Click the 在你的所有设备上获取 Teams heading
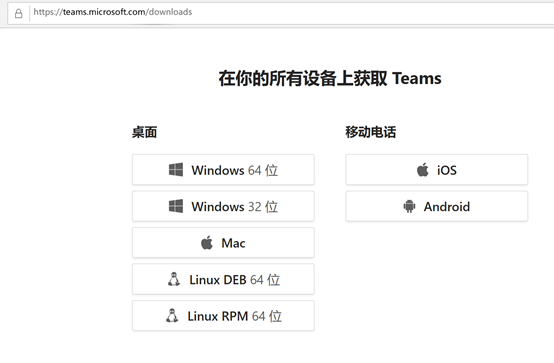The width and height of the screenshot is (554, 363). (x=330, y=78)
